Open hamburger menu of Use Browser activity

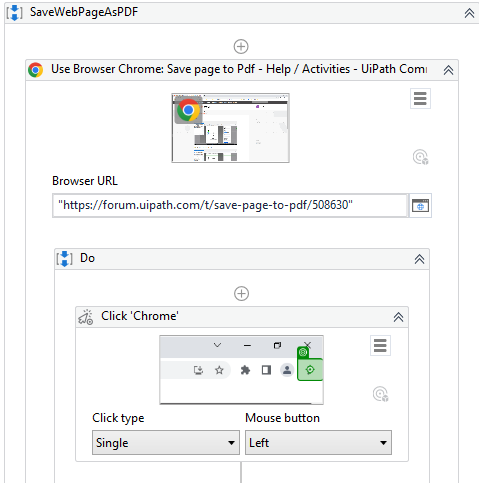pyautogui.click(x=420, y=99)
